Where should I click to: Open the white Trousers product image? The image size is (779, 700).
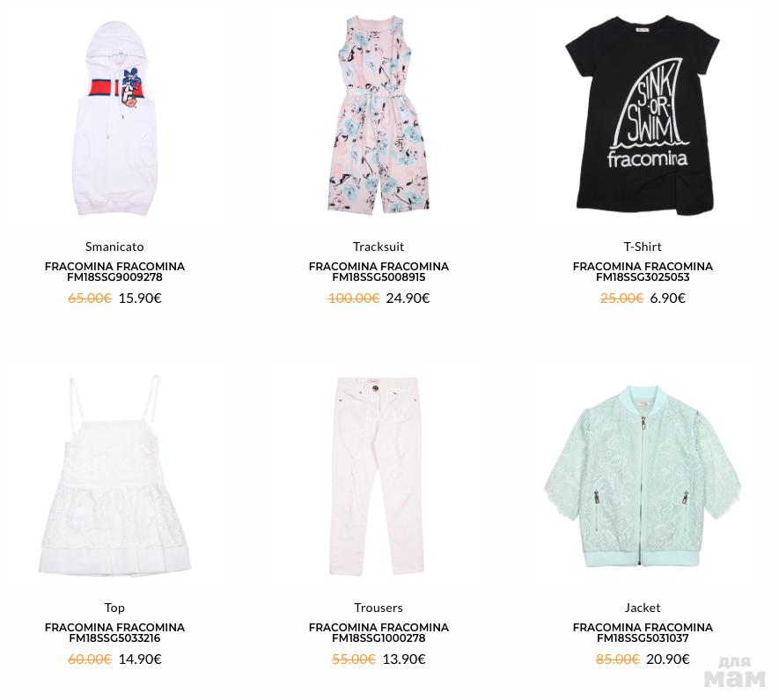point(378,475)
